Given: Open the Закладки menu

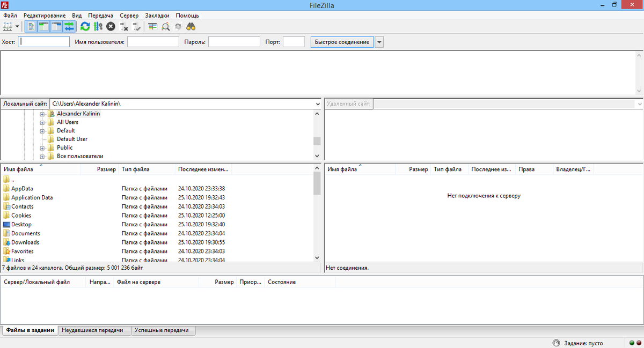Looking at the screenshot, I should point(157,16).
